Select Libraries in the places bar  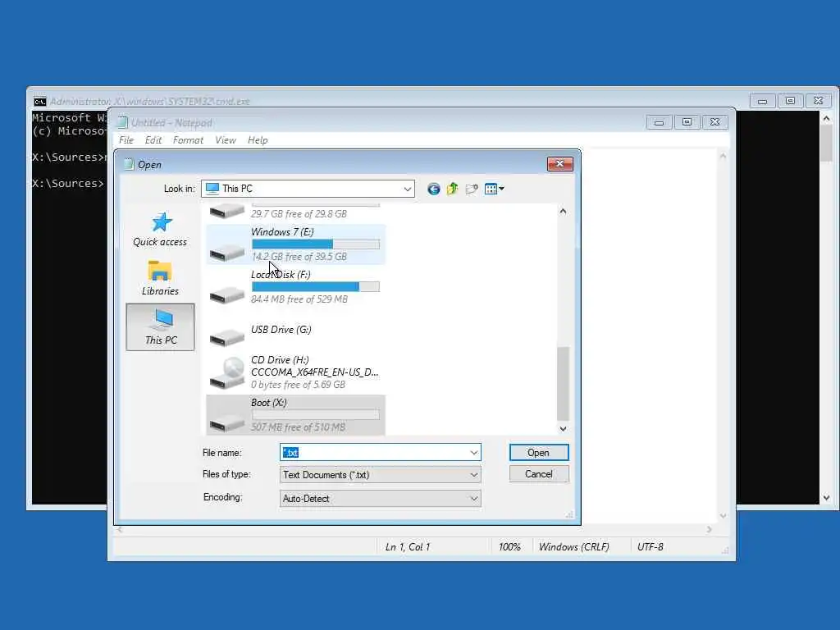(160, 278)
